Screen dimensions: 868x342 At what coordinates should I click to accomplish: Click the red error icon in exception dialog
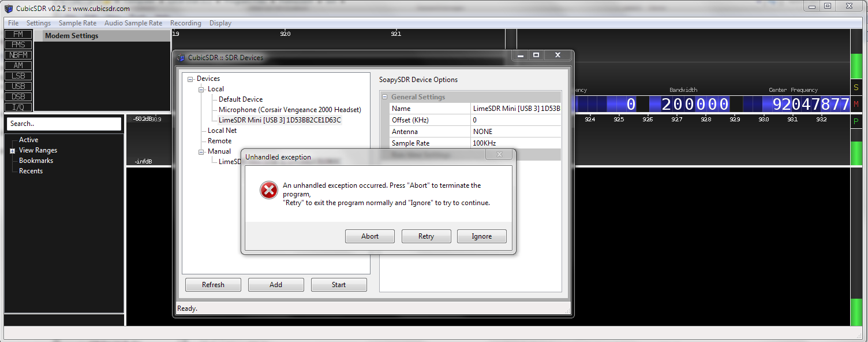pyautogui.click(x=268, y=190)
